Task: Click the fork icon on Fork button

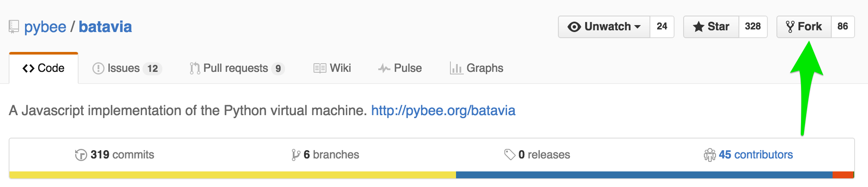Action: (x=790, y=27)
